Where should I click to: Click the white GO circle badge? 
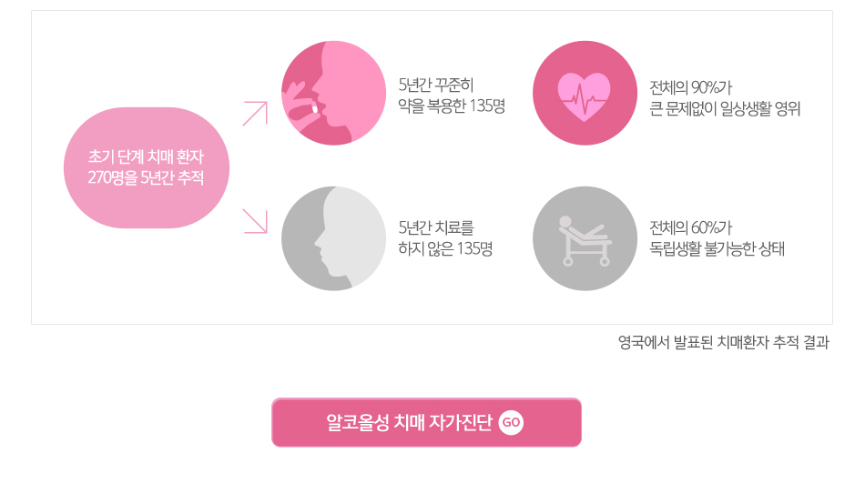[x=511, y=422]
